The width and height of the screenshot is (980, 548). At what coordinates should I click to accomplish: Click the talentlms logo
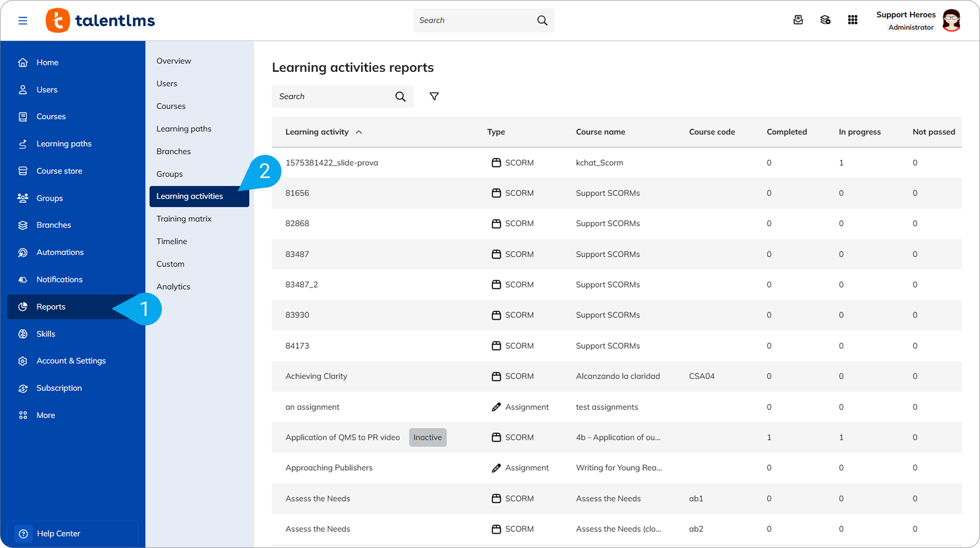100,20
